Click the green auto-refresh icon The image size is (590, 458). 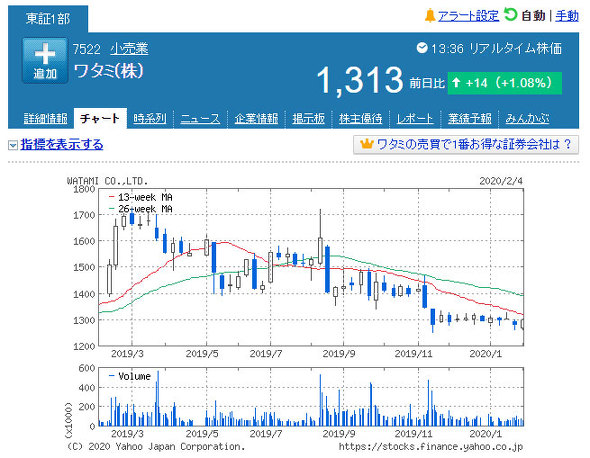tap(511, 15)
